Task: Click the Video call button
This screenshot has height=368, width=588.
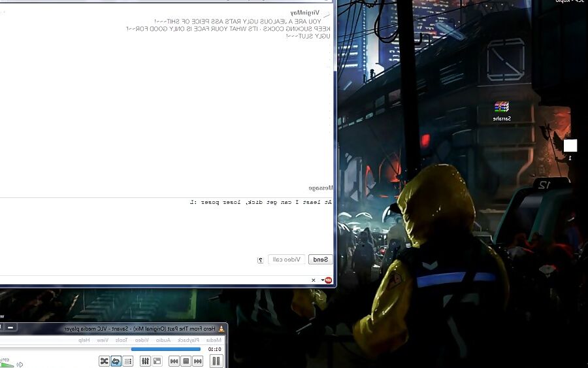Action: [x=287, y=259]
